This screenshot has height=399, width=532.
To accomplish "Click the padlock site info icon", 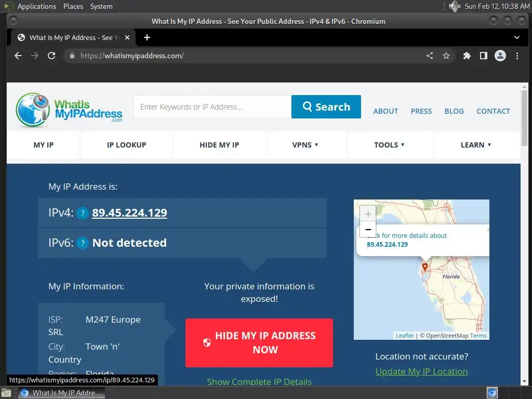I will (72, 56).
